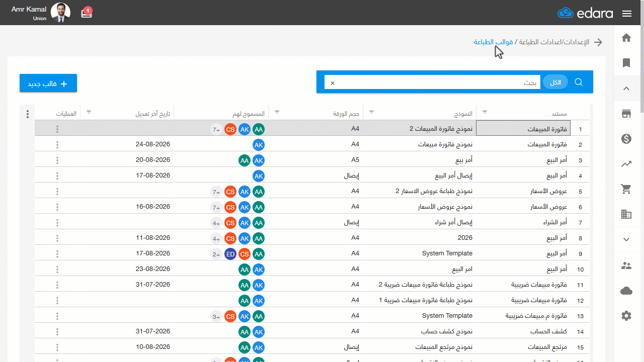This screenshot has height=362, width=644.
Task: Open table options three-dot menu left of header
Action: point(28,114)
